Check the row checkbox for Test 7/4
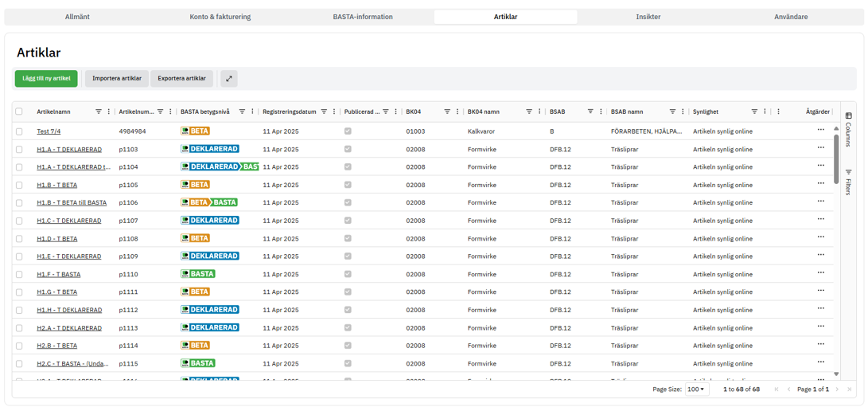Viewport: 868px width, 411px height. click(19, 131)
